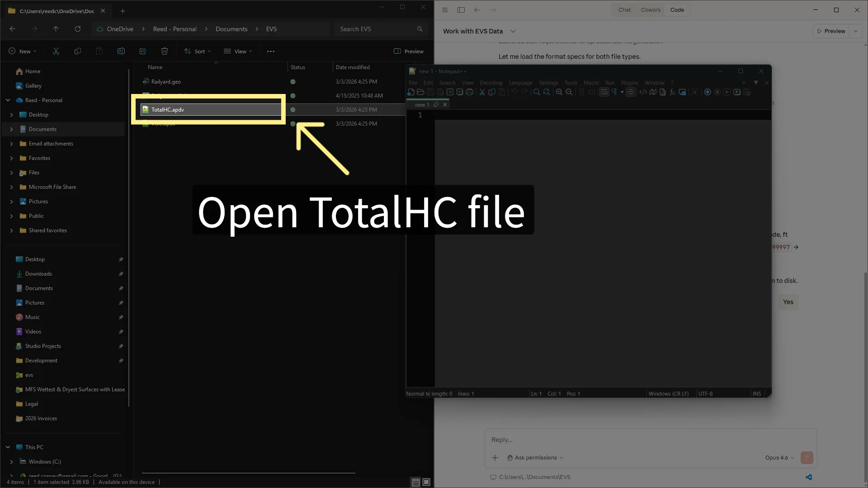Click the Replace icon in Notepad++ toolbar
Image resolution: width=868 pixels, height=488 pixels.
click(547, 92)
